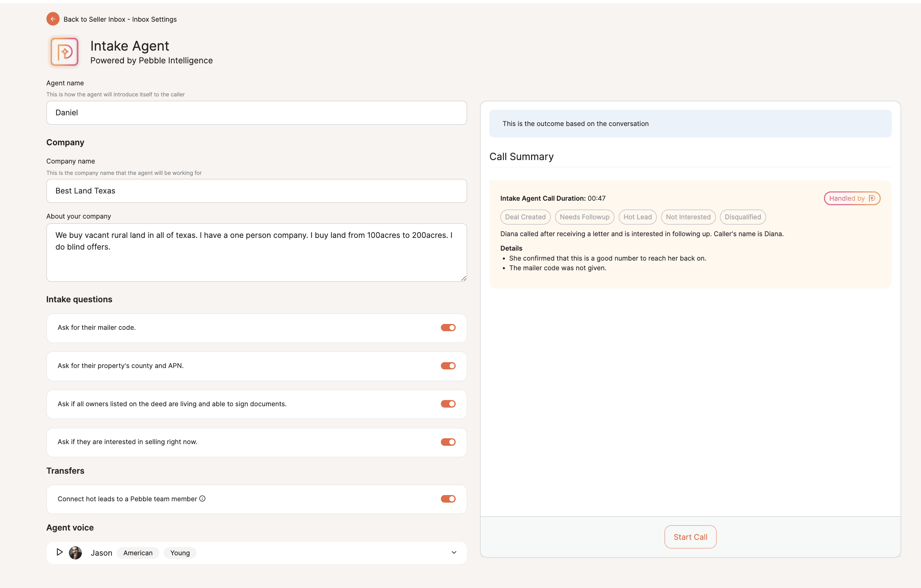Expand the Agent voice dropdown chevron
Image resolution: width=921 pixels, height=588 pixels.
(454, 553)
